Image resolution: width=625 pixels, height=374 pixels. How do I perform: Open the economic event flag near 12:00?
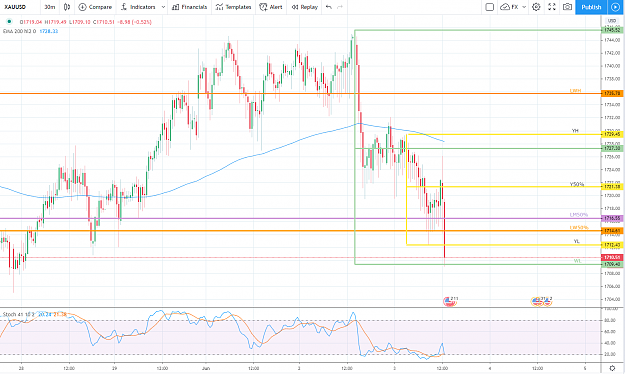tap(449, 302)
